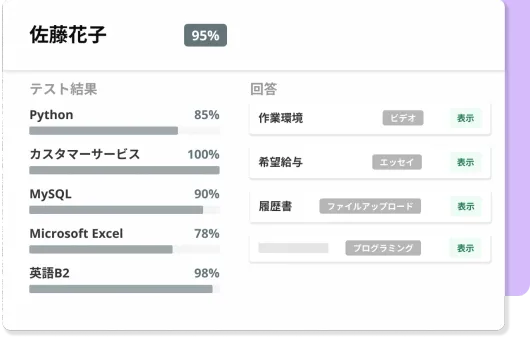
Task: Select the エッセイ tag badge
Action: 397,162
